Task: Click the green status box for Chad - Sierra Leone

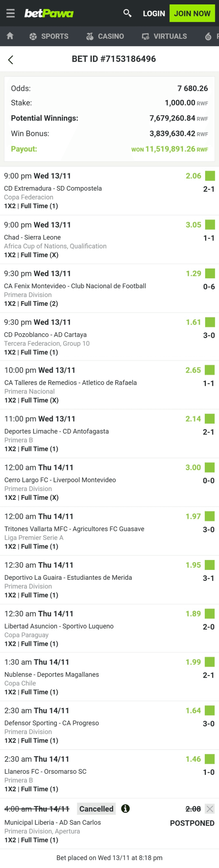Action: 210,225
